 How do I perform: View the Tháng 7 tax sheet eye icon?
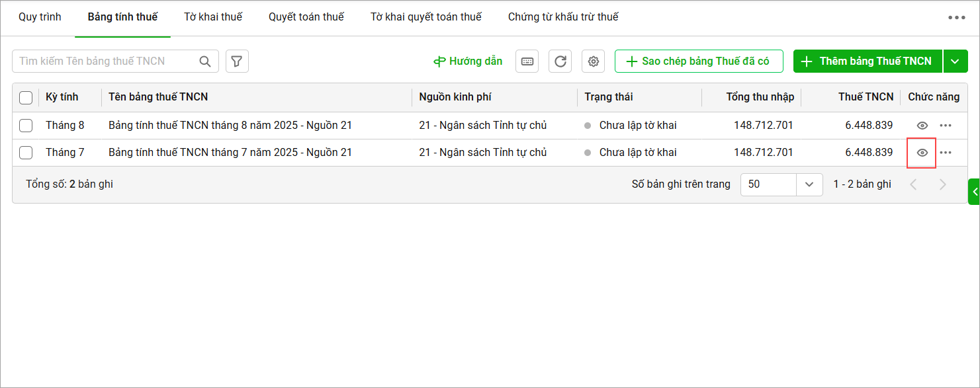[922, 153]
